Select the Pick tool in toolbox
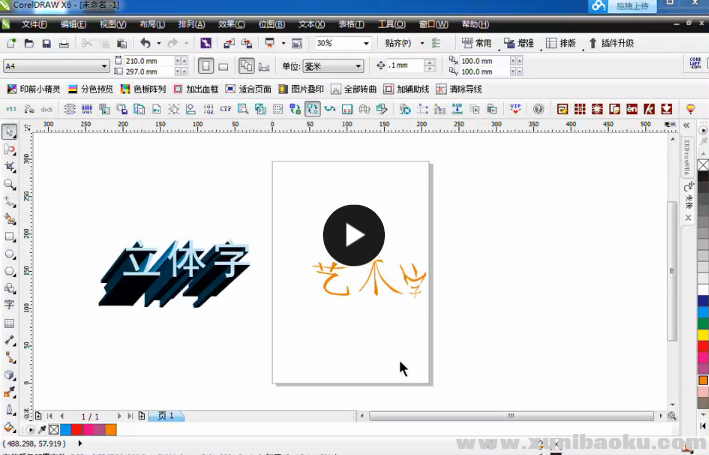Screen dimensions: 709x455 tap(9, 132)
